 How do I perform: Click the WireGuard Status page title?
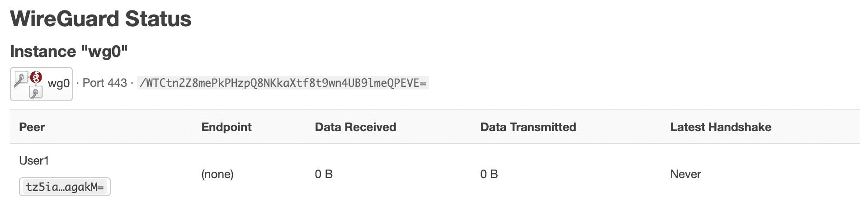101,19
